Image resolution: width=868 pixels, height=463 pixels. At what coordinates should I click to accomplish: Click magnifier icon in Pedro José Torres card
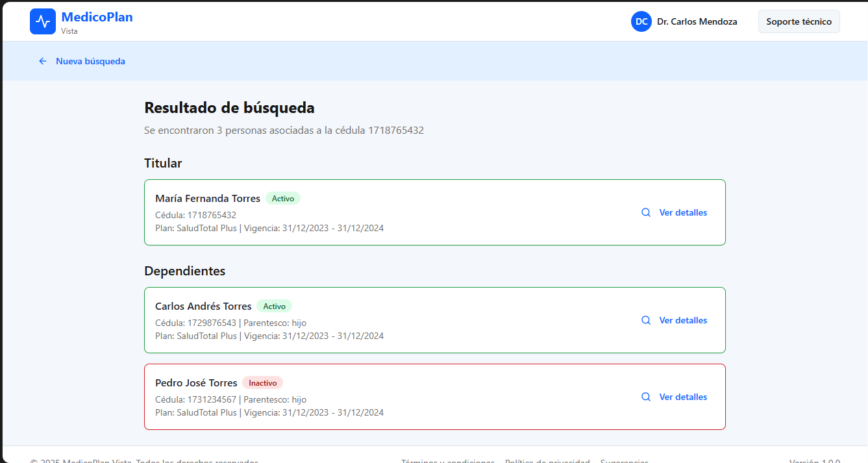[646, 397]
